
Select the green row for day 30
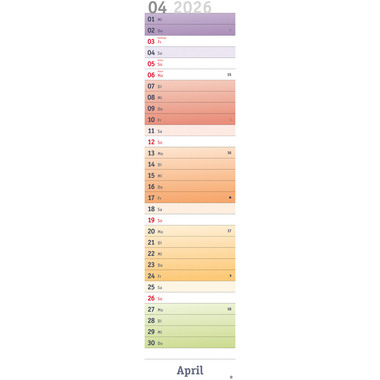[x=190, y=343]
